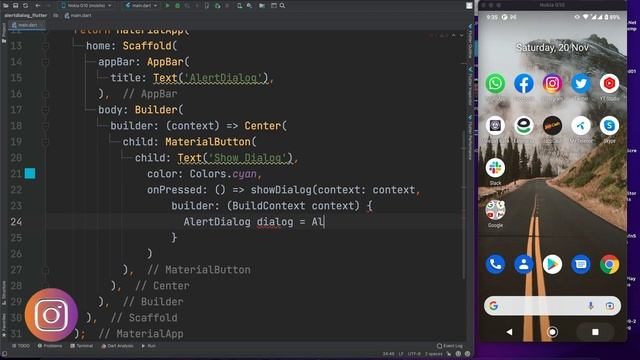Click the UTF-8 encoding in status bar
This screenshot has width=640, height=360.
(x=414, y=354)
